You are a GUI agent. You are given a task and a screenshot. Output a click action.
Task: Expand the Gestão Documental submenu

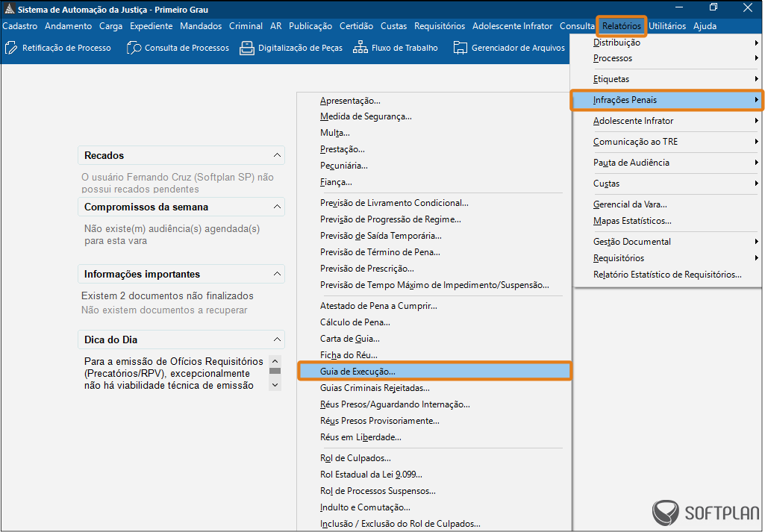click(757, 241)
